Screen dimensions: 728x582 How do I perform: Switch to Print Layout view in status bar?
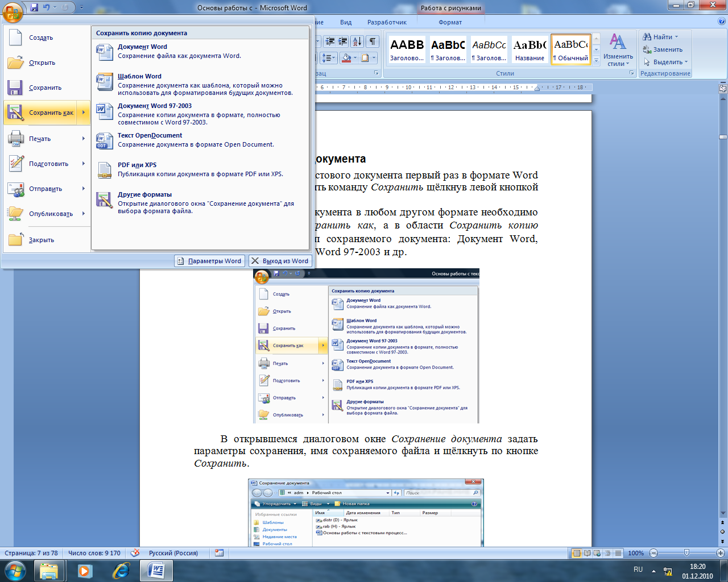(x=577, y=553)
